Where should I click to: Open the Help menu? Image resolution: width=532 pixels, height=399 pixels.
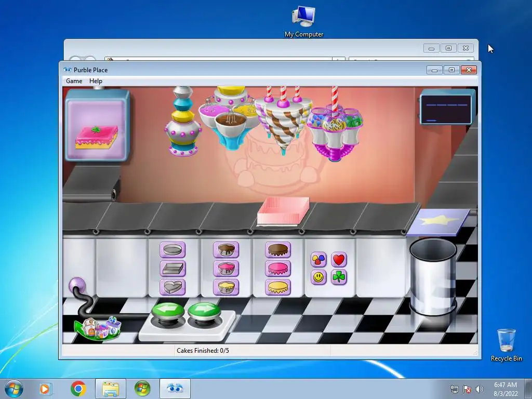click(x=96, y=81)
